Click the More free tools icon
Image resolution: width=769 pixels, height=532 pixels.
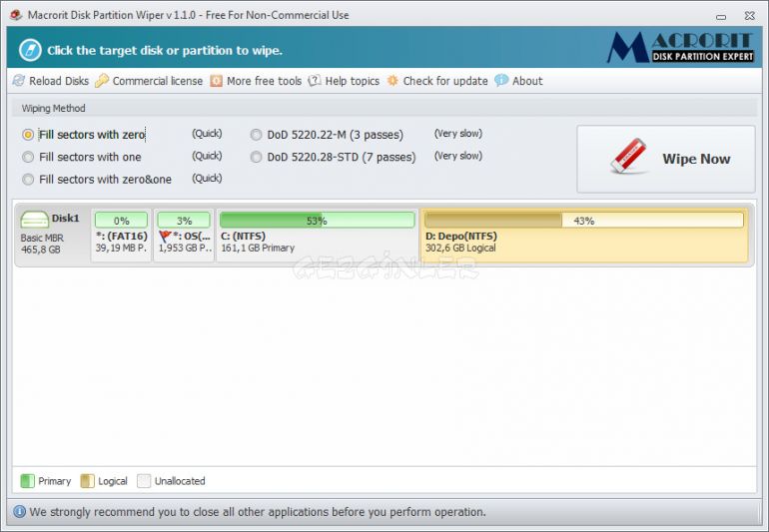pyautogui.click(x=217, y=81)
